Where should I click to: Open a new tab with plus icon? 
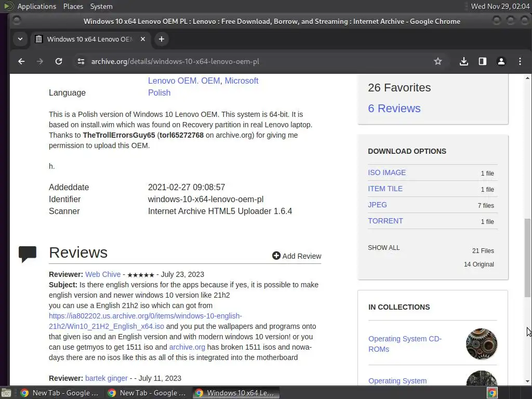[x=162, y=39]
